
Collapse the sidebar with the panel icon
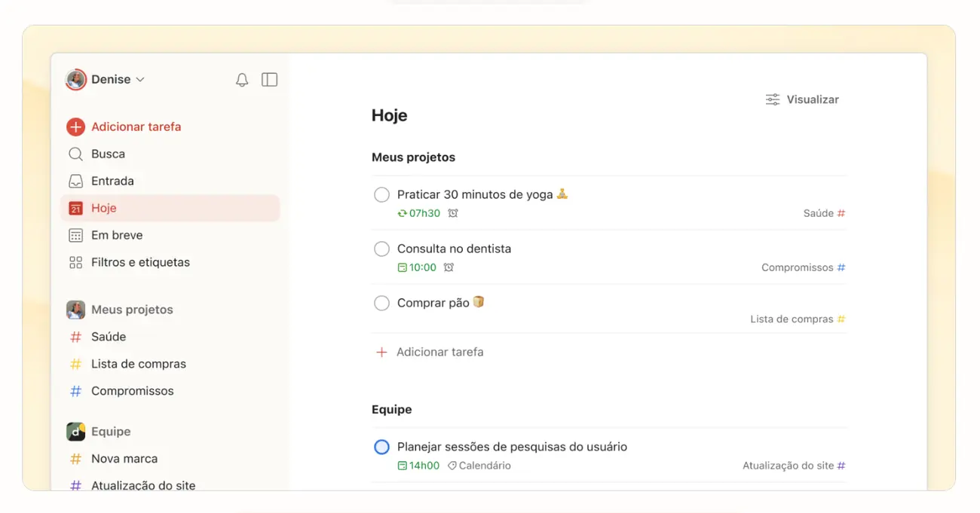click(269, 79)
